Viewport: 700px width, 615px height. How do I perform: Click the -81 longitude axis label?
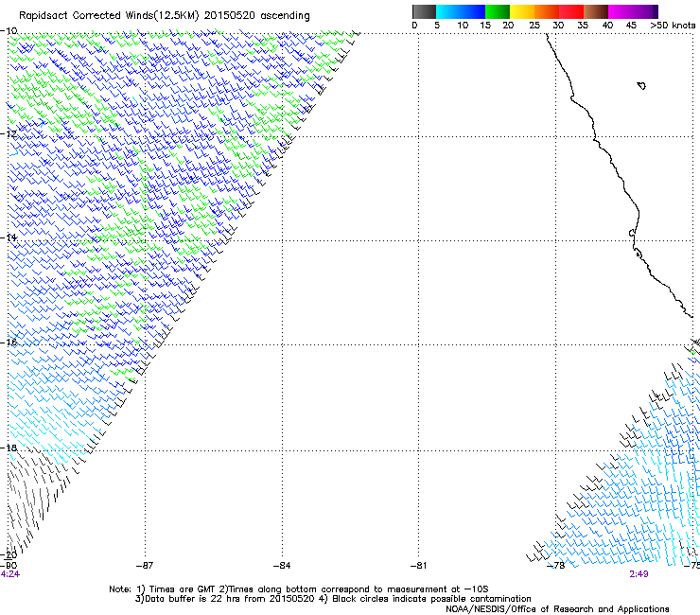[x=418, y=566]
